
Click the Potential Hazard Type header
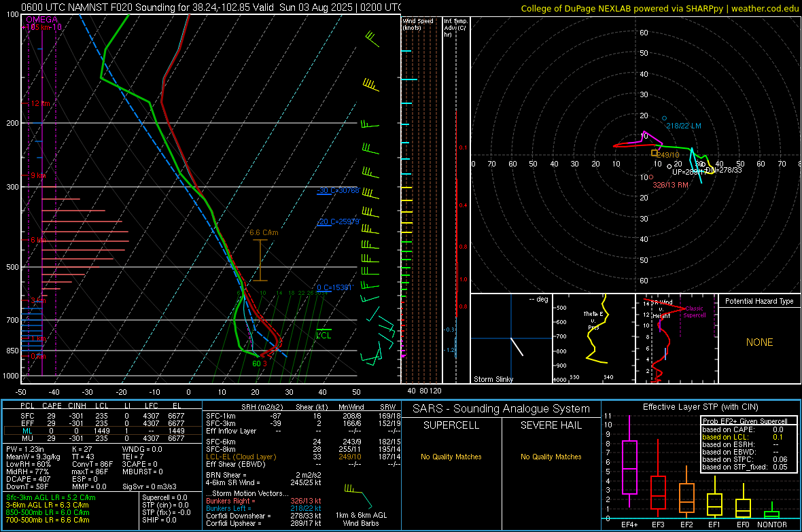[759, 301]
